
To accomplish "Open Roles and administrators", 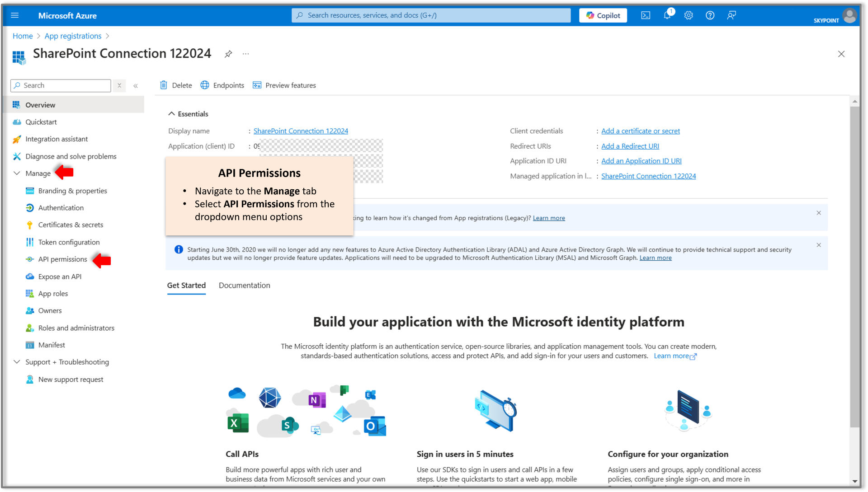I will tap(76, 328).
